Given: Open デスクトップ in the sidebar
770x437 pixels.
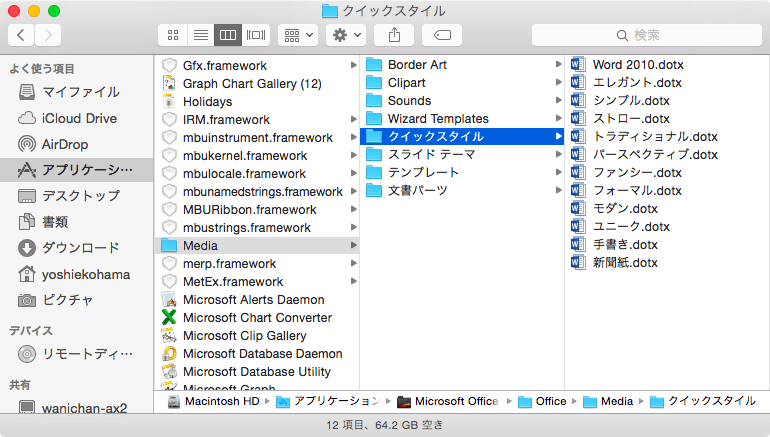Looking at the screenshot, I should [77, 196].
